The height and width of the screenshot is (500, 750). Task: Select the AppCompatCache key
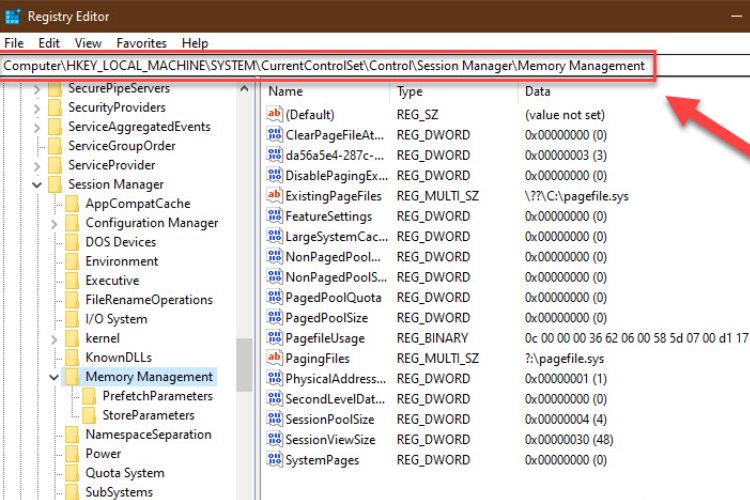[138, 203]
